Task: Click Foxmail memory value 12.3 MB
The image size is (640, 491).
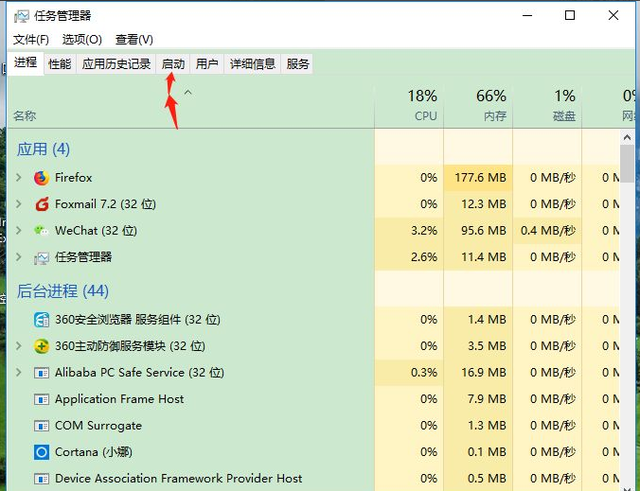Action: point(484,204)
